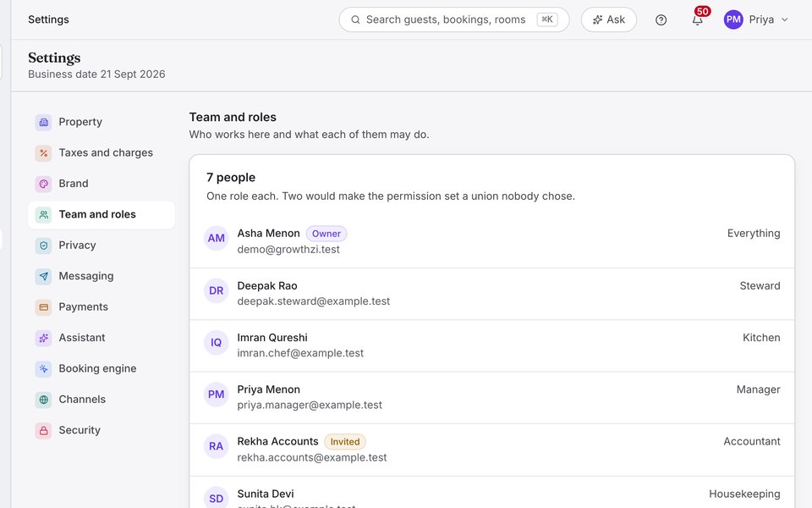Click the email rekha.accounts@example.test
The image size is (812, 508).
point(312,458)
